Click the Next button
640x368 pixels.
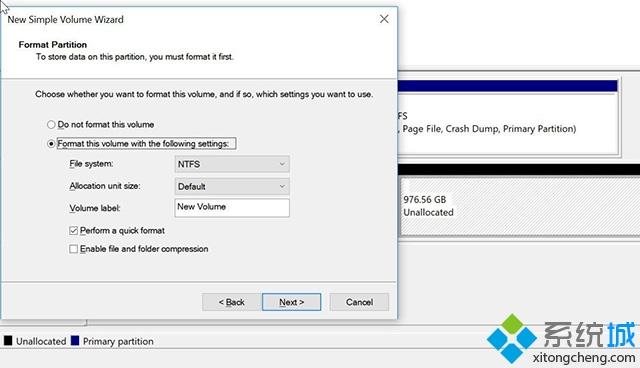click(x=291, y=302)
